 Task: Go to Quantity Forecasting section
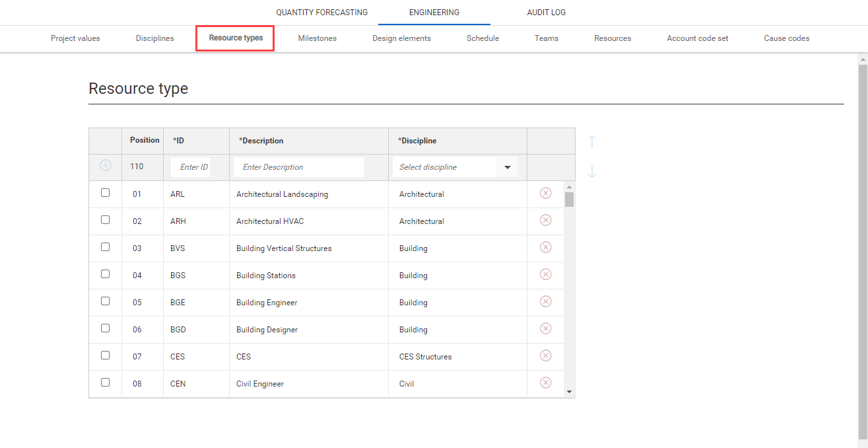point(321,13)
